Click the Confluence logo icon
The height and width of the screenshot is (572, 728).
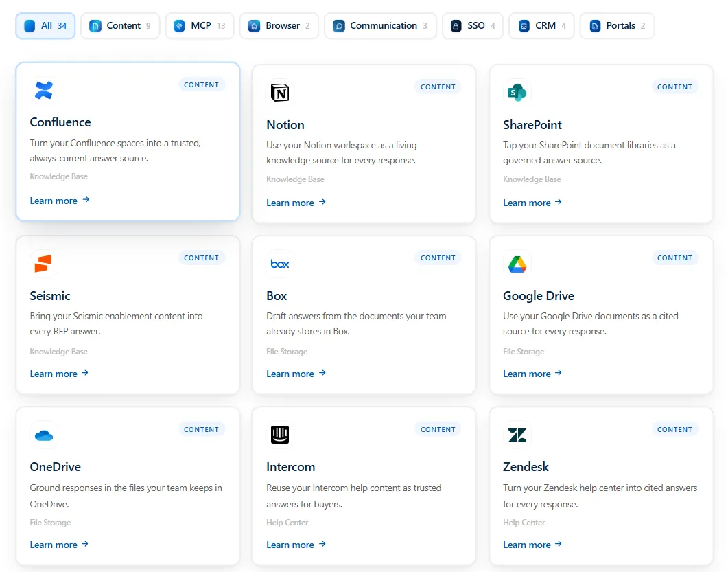(44, 90)
